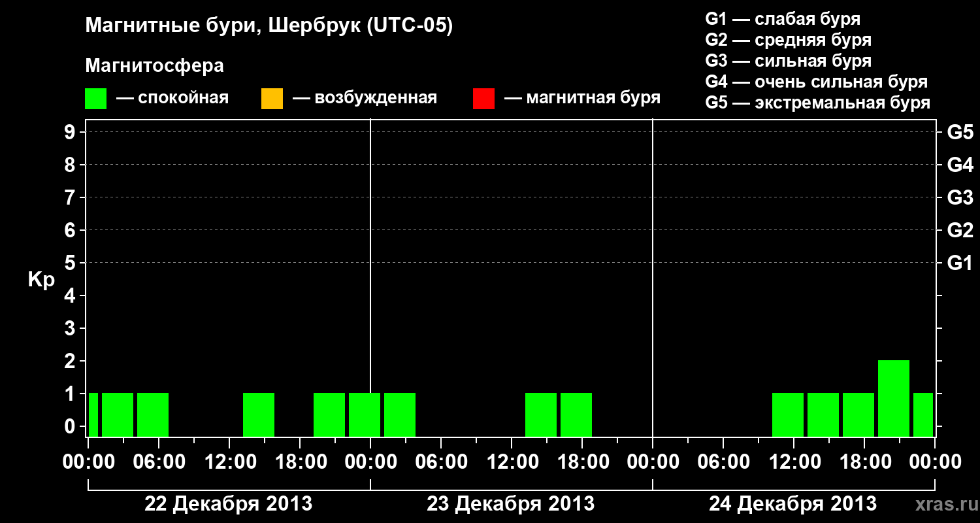Click the tall Kp 2 bar on 24 December
The width and height of the screenshot is (980, 523).
click(x=894, y=398)
